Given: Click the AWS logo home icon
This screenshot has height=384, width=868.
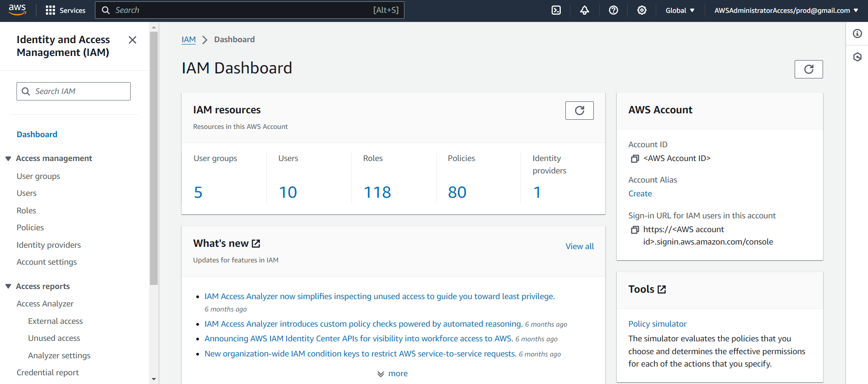Looking at the screenshot, I should point(17,10).
